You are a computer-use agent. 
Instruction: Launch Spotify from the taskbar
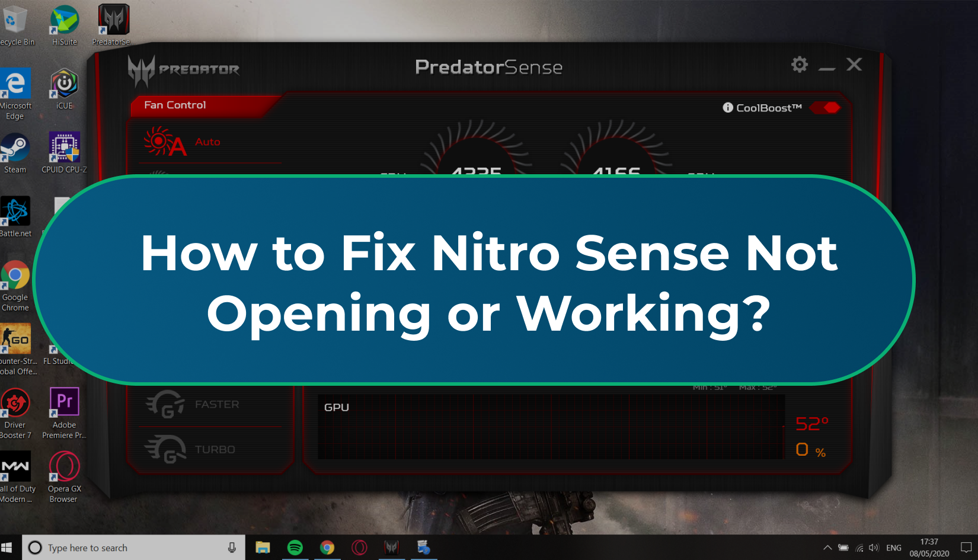click(296, 547)
